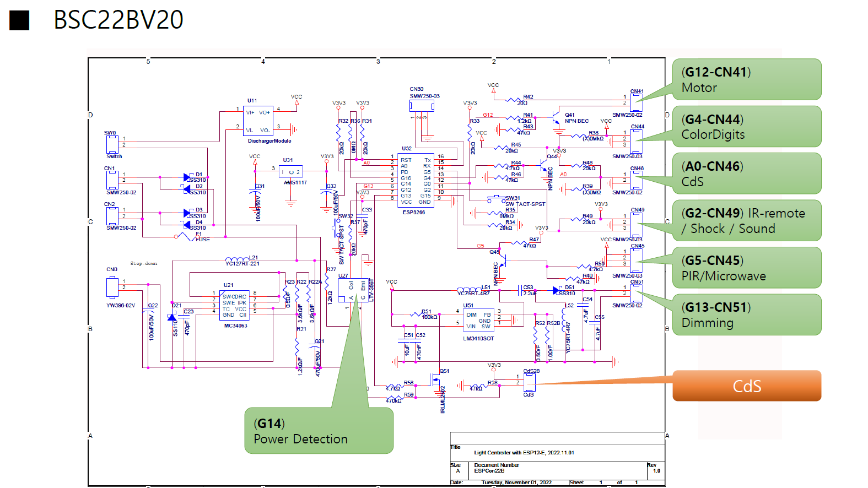Screen dimensions: 868x488
Task: Select the CN0 YW396-02V connector symbol
Action: point(112,287)
